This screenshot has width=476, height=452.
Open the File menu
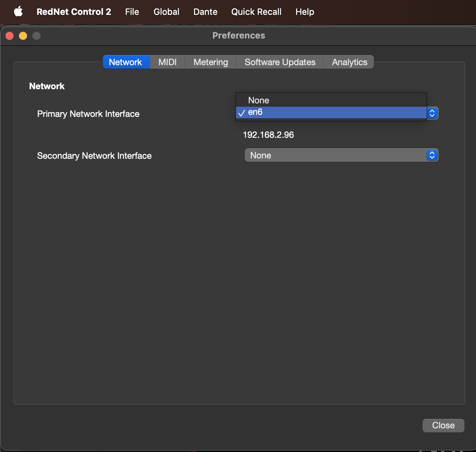(132, 12)
